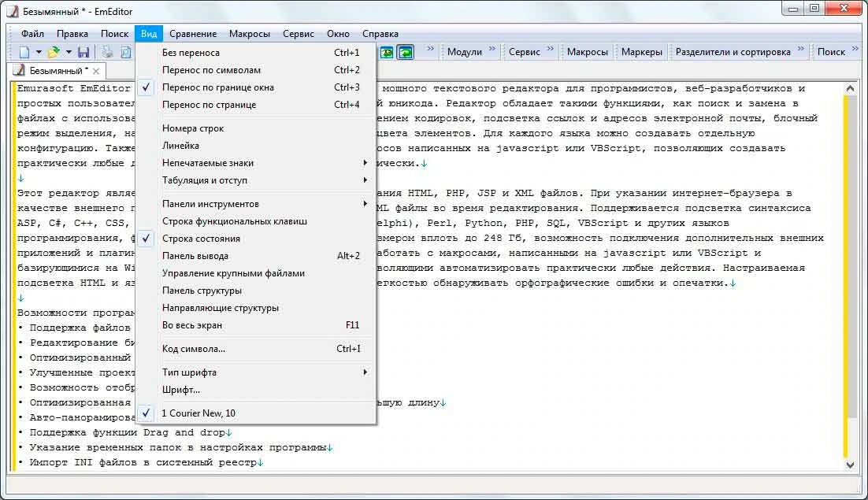This screenshot has height=500, width=868.
Task: Click Разделители и сортировка toolbar label
Action: pyautogui.click(x=733, y=52)
